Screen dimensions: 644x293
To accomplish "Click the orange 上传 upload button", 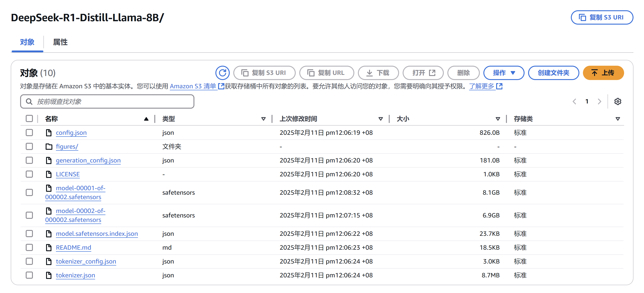I will [603, 73].
